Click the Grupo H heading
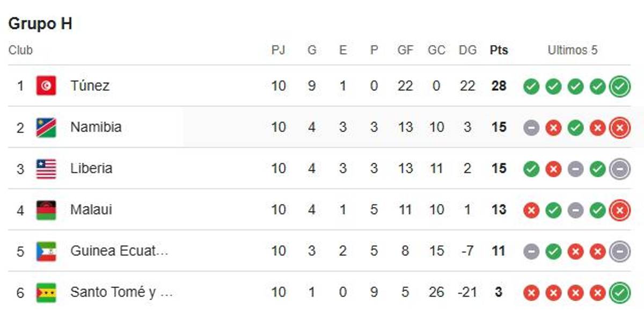This screenshot has width=644, height=326. (40, 24)
